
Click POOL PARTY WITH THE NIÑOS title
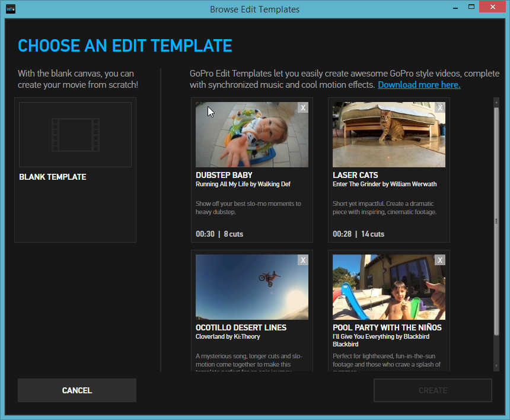(387, 327)
